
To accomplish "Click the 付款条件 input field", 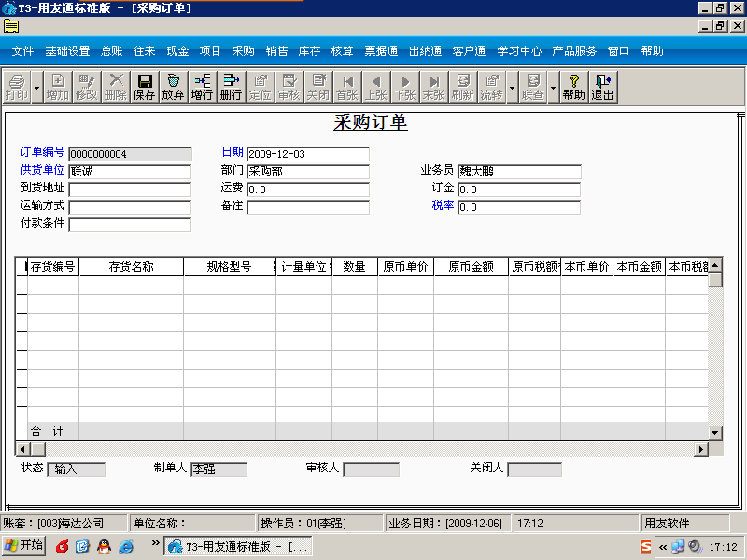I will pyautogui.click(x=130, y=225).
